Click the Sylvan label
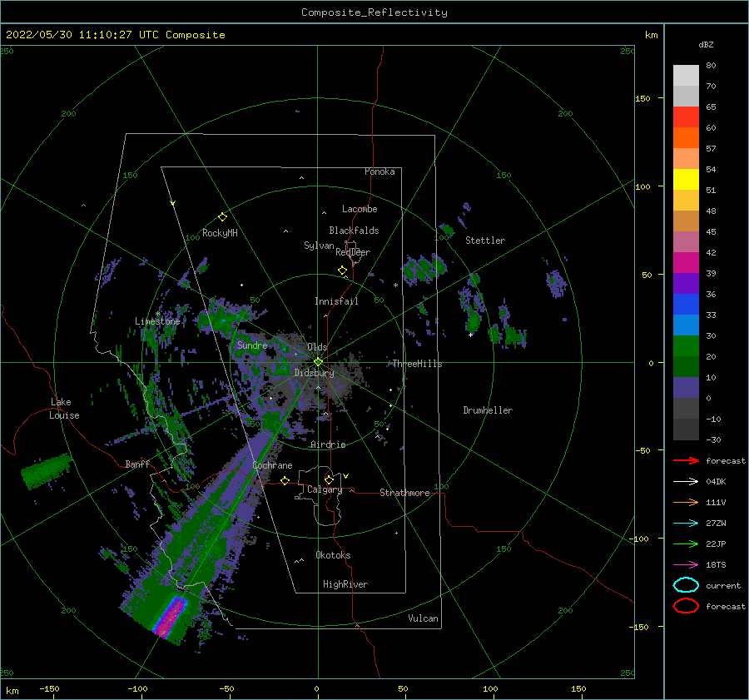This screenshot has height=700, width=749. pyautogui.click(x=319, y=246)
